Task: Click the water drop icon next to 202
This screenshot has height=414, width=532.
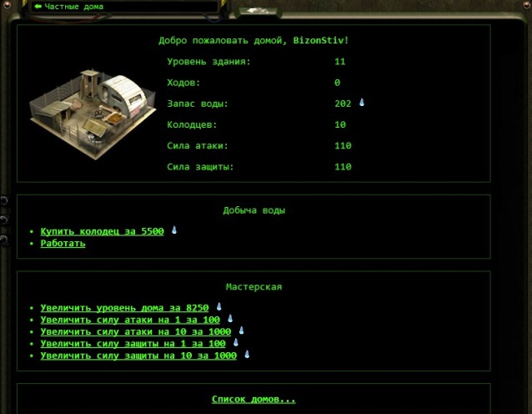Action: pyautogui.click(x=362, y=102)
